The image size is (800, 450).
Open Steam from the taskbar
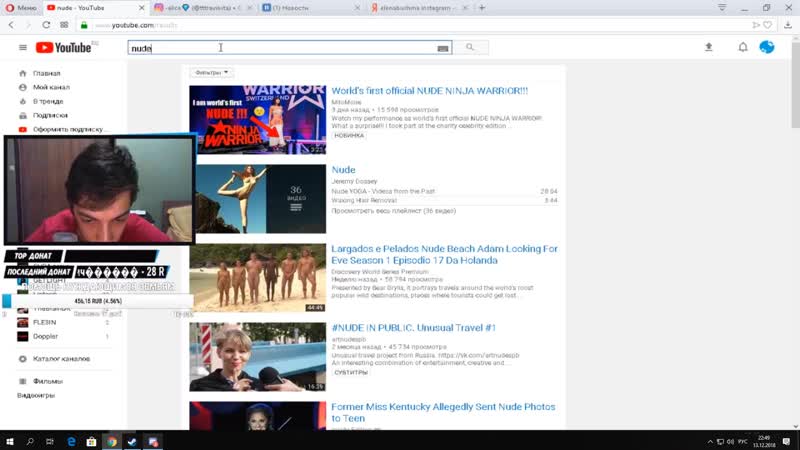coord(132,441)
